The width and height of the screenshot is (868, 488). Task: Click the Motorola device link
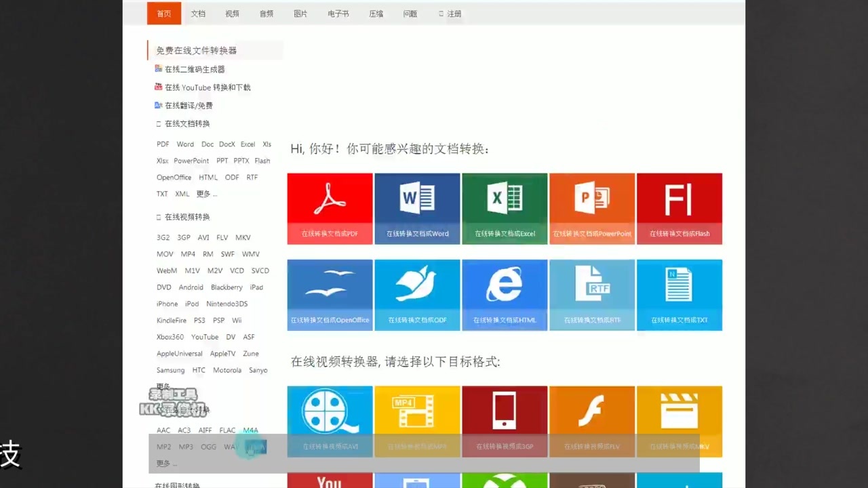(227, 370)
